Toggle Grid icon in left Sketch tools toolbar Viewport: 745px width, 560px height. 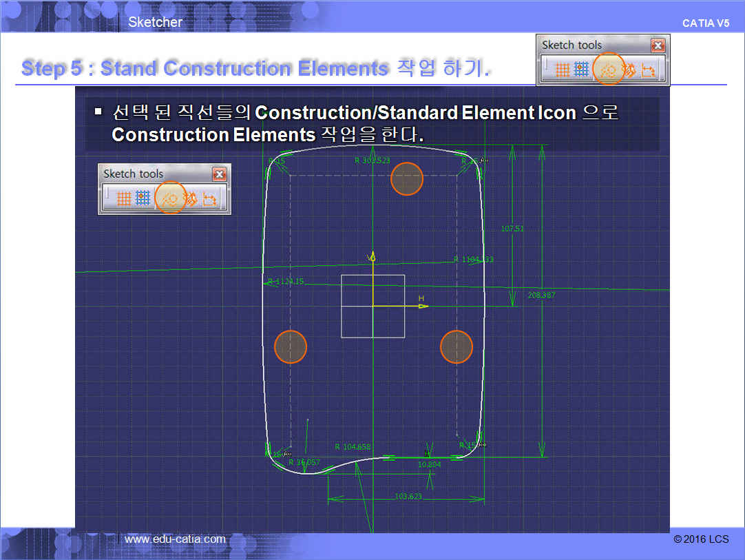coord(124,199)
